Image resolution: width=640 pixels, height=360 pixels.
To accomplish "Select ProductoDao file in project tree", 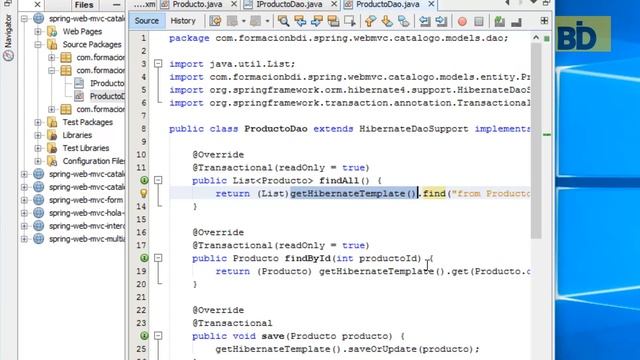I will pos(107,96).
